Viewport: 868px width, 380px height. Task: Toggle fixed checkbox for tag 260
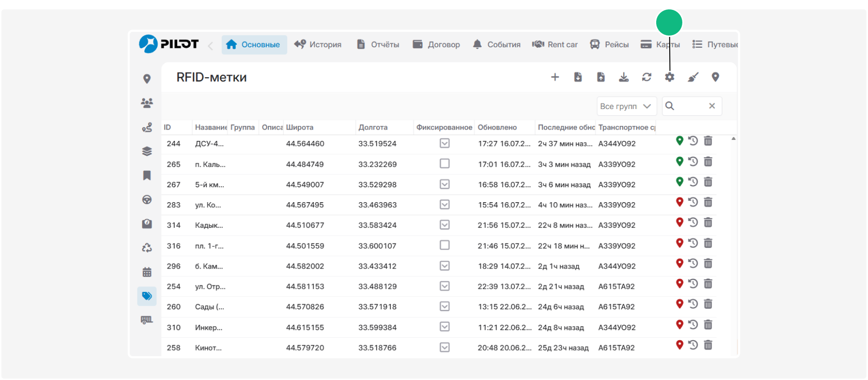[445, 307]
